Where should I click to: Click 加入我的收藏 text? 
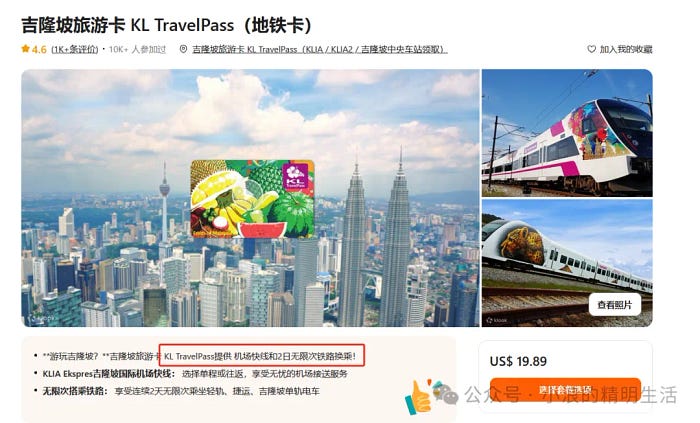[626, 49]
